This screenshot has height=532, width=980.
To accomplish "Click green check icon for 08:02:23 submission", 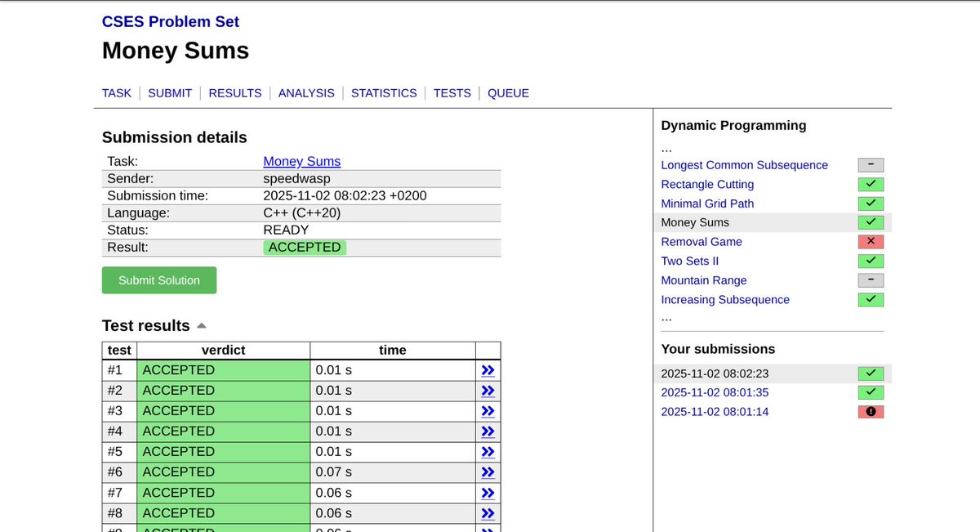I will click(871, 373).
